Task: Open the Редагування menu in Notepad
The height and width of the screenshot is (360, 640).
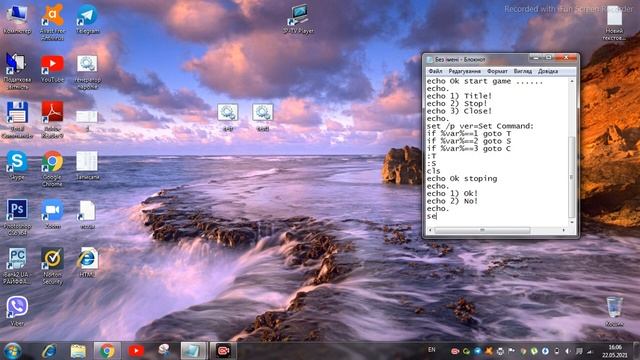Action: [x=464, y=71]
